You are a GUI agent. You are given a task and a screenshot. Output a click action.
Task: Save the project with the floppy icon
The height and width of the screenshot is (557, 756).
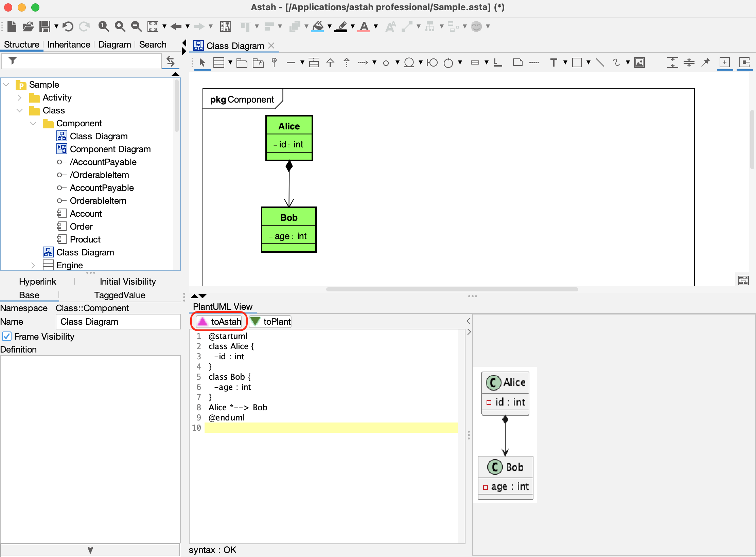click(x=45, y=26)
